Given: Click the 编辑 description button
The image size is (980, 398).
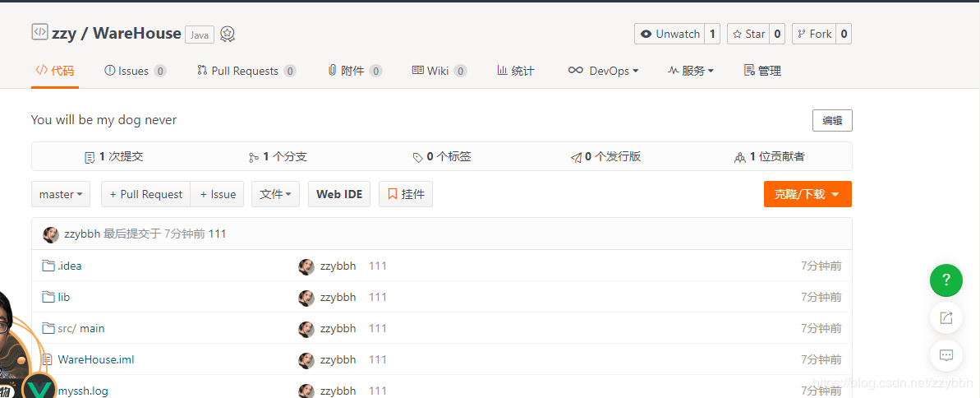Looking at the screenshot, I should point(832,121).
